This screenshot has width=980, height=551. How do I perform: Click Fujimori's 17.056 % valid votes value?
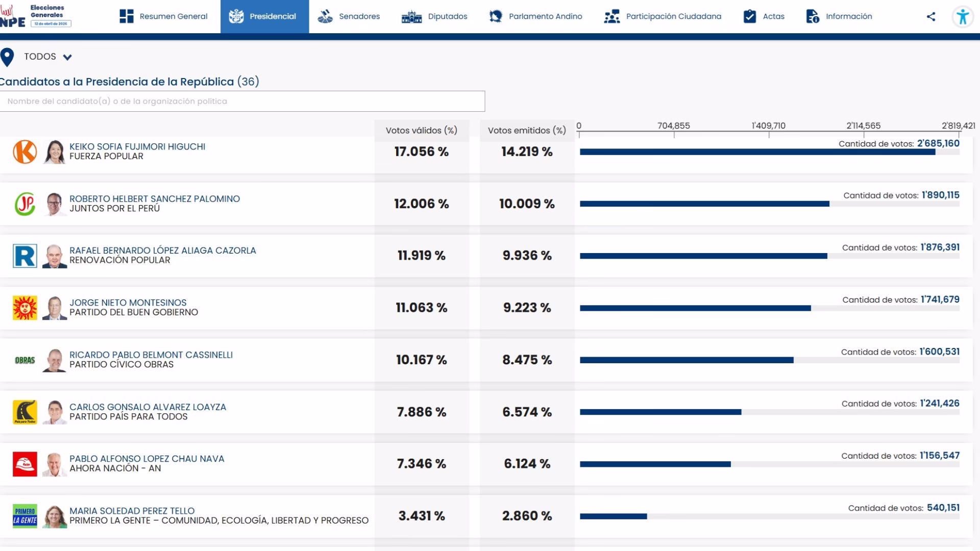coord(422,152)
